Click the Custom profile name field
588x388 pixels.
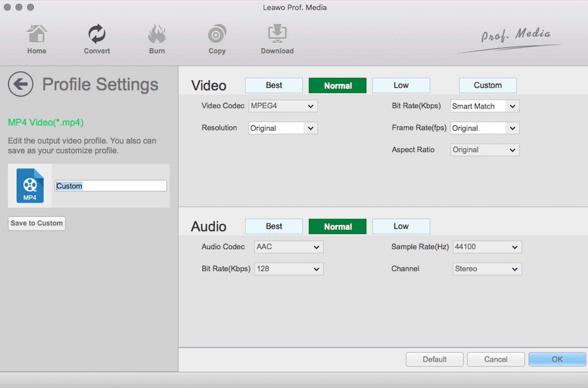click(111, 186)
